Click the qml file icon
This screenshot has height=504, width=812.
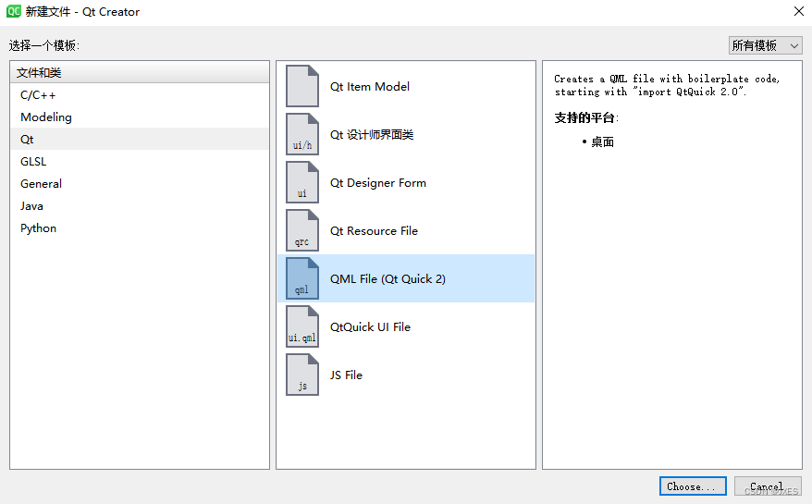[x=302, y=278]
